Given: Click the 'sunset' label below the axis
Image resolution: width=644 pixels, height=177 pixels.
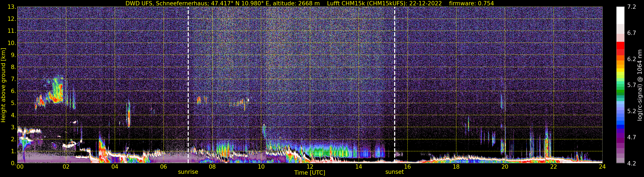Looking at the screenshot, I should coord(395,172).
